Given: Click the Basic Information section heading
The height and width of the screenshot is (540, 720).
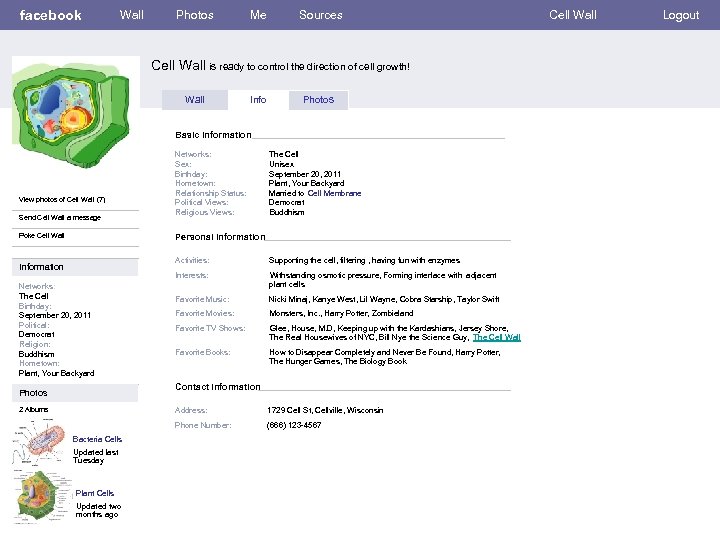Looking at the screenshot, I should [x=213, y=135].
